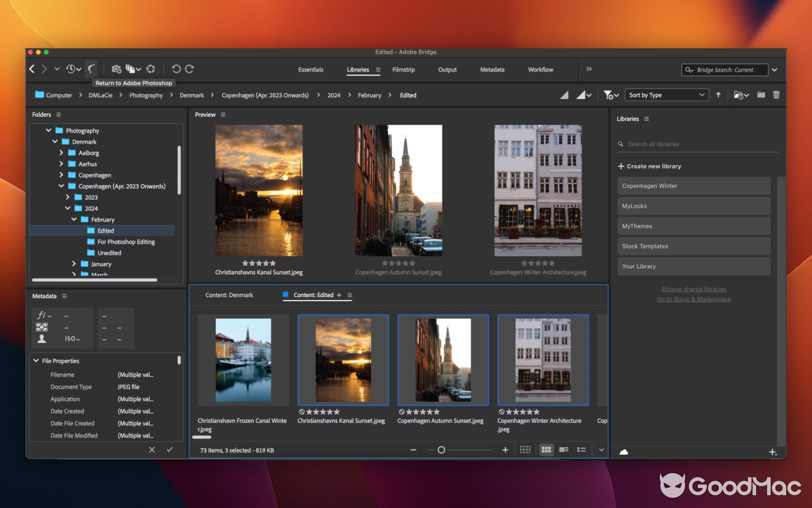
Task: Expand the 2023 folder in Folders panel
Action: tap(68, 197)
